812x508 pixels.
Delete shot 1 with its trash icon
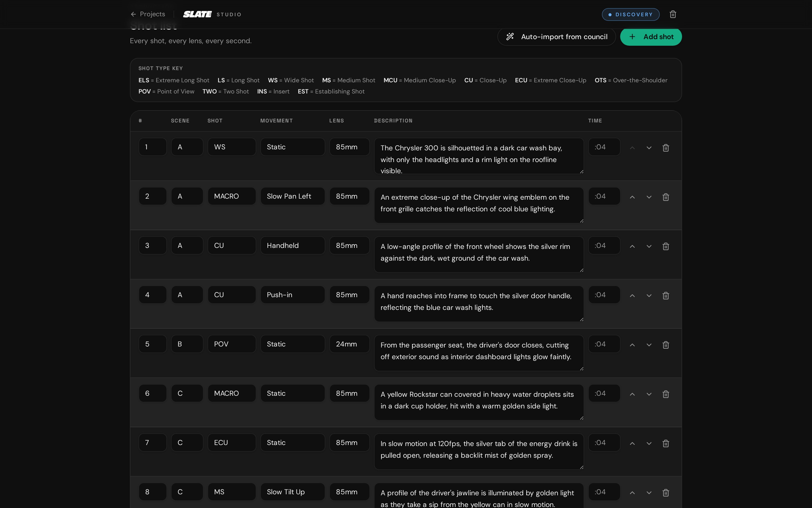(x=666, y=148)
